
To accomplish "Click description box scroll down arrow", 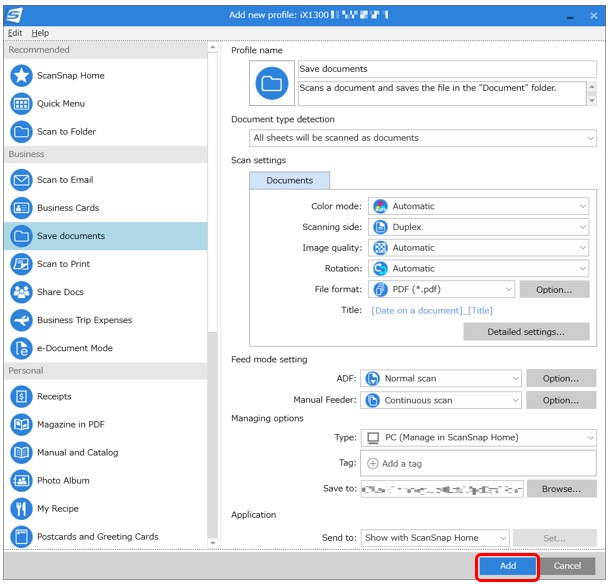I will pos(592,101).
